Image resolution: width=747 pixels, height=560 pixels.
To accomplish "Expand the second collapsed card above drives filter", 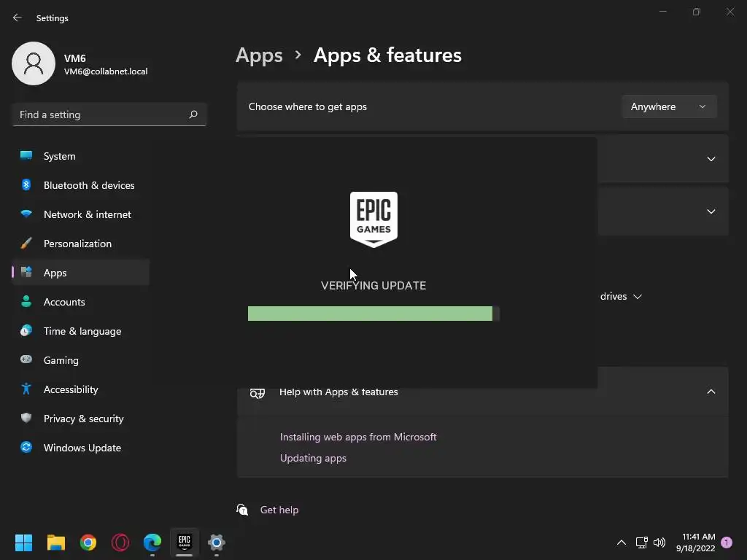I will (711, 211).
